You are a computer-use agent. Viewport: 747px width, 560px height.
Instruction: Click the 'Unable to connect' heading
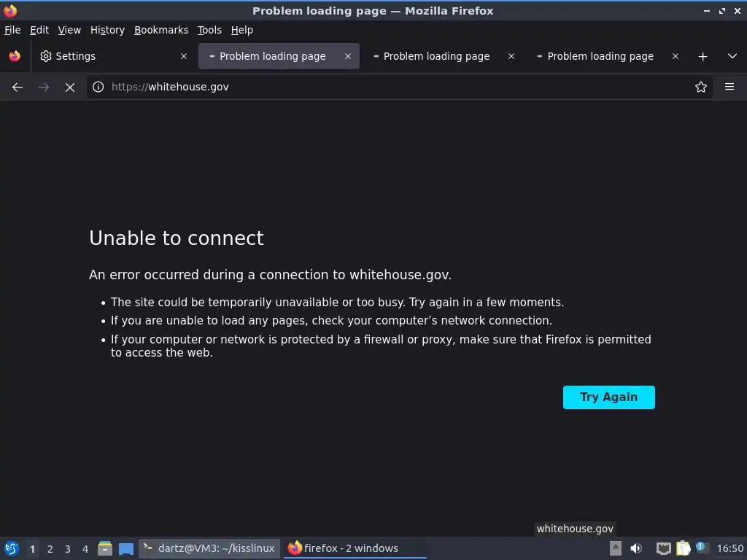click(x=177, y=238)
